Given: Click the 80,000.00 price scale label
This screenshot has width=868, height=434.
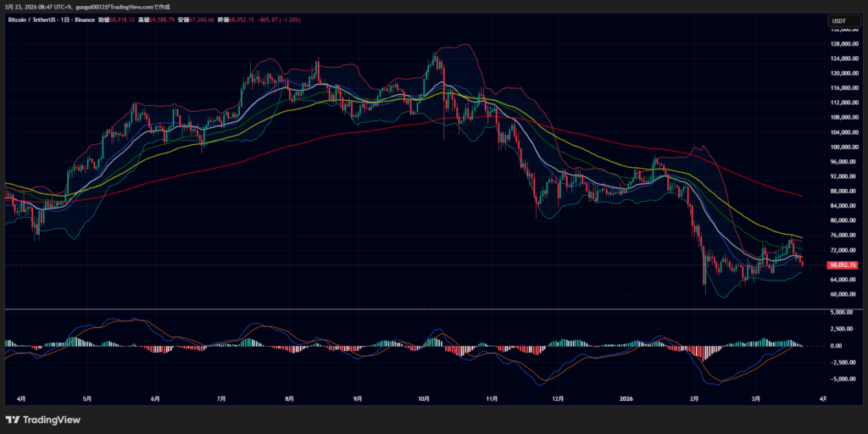Looking at the screenshot, I should 843,220.
